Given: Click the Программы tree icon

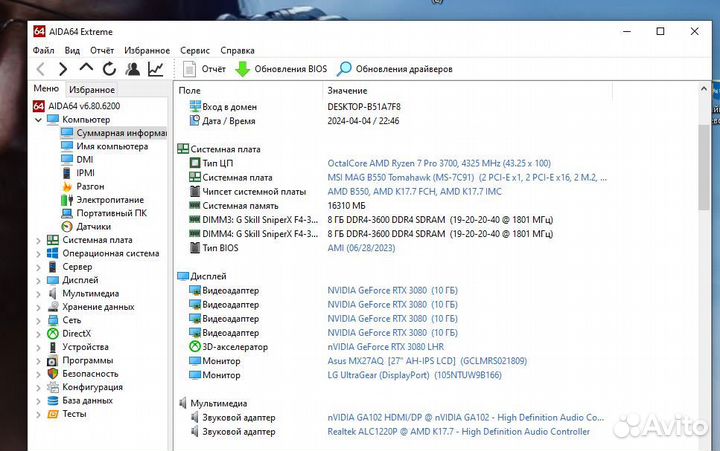Looking at the screenshot, I should pos(53,361).
